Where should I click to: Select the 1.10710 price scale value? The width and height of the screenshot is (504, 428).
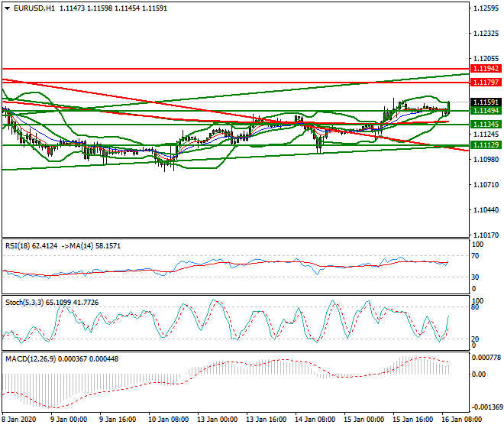(486, 185)
